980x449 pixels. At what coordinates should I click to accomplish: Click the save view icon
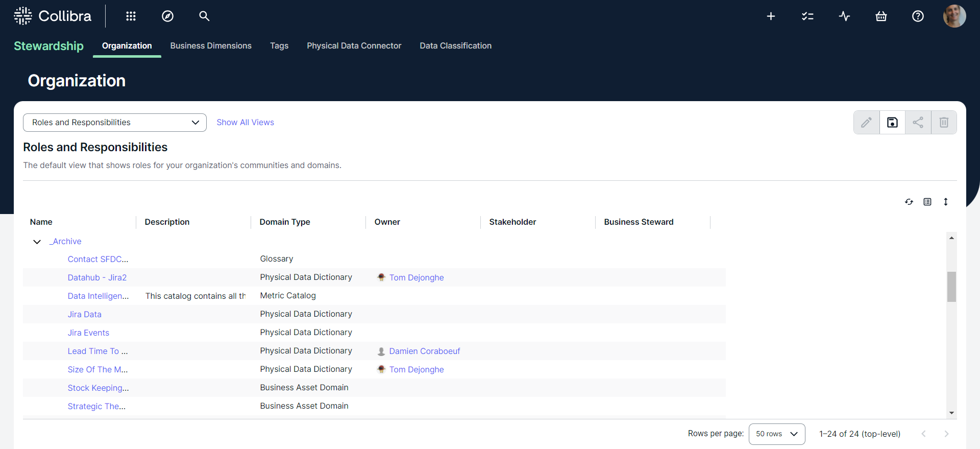(x=892, y=123)
